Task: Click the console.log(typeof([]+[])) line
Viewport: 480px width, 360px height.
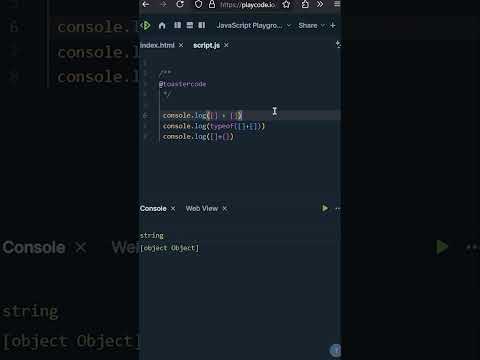Action: [x=214, y=126]
